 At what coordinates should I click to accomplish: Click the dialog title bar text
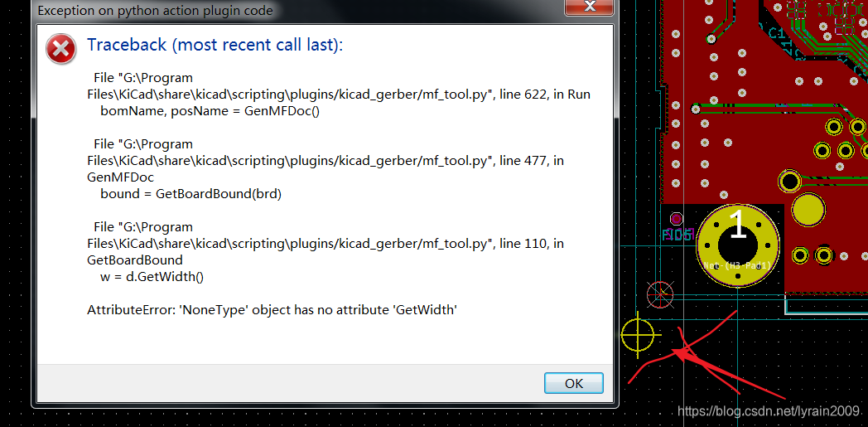point(155,10)
